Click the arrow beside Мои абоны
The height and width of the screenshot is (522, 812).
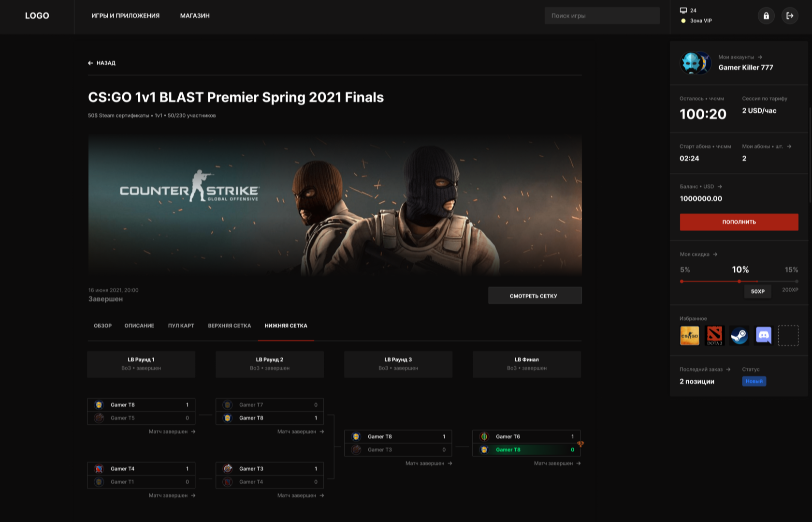point(789,146)
